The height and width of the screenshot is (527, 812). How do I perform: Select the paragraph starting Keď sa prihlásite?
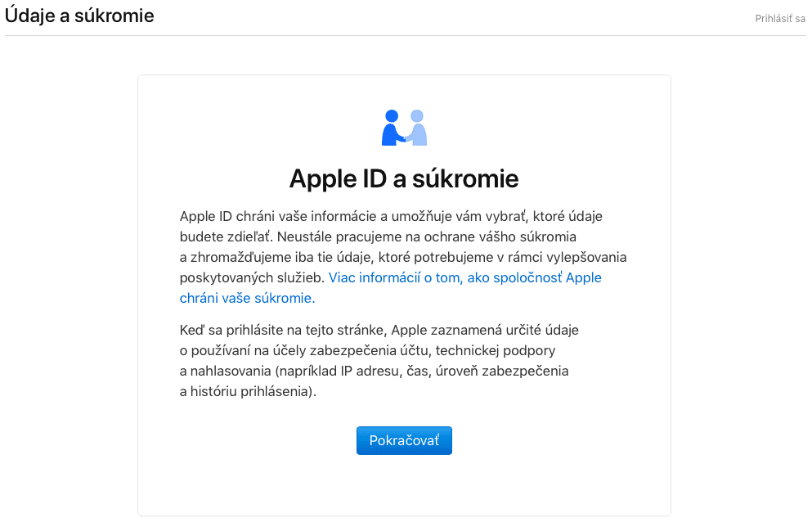[379, 361]
